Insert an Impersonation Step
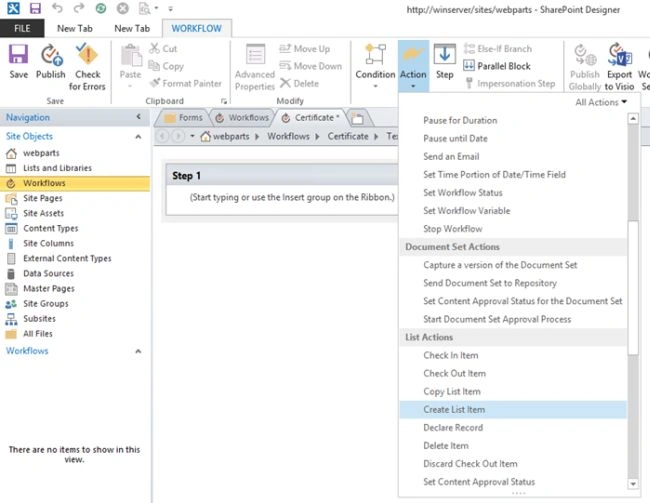The image size is (650, 503). pyautogui.click(x=510, y=83)
